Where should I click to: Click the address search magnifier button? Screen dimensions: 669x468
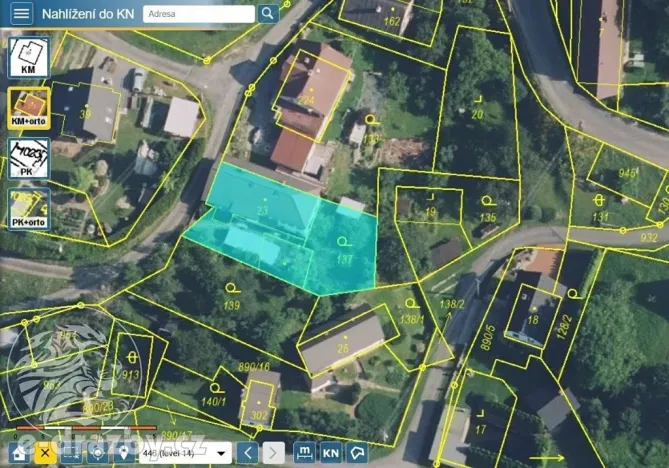[x=267, y=14]
